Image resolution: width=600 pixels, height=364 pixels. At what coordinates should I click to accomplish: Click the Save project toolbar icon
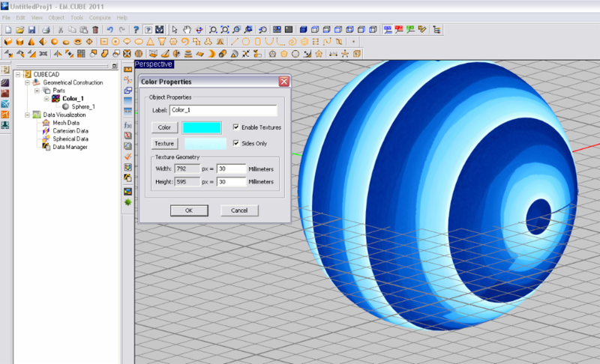click(x=31, y=29)
